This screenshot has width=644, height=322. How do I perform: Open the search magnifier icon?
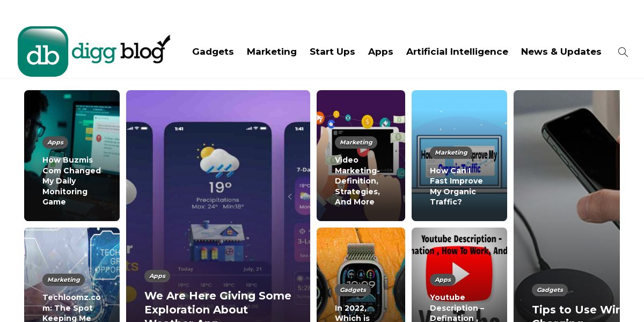(623, 52)
